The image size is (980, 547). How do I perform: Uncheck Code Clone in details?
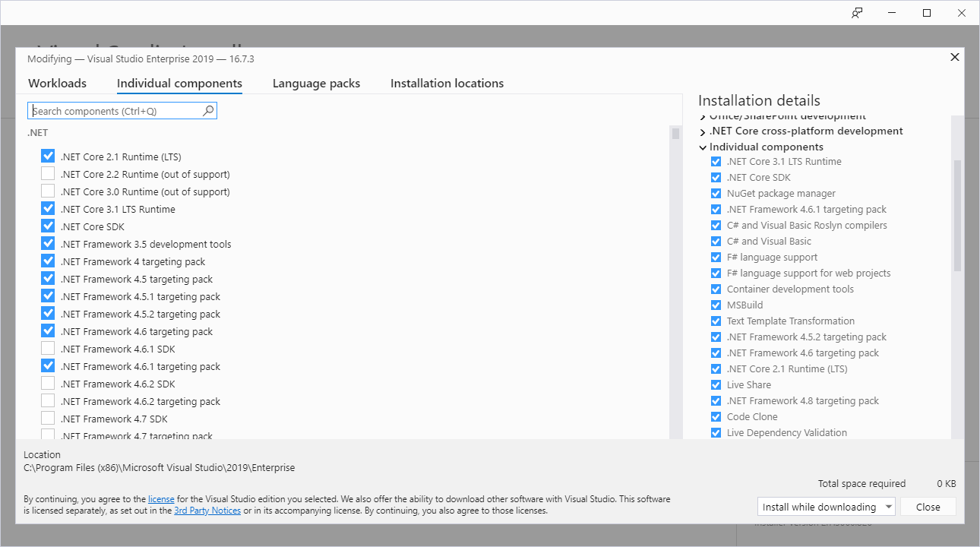coord(716,417)
